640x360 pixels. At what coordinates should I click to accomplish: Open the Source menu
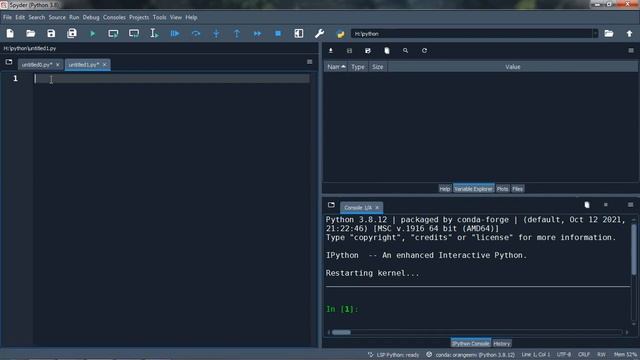[x=57, y=18]
